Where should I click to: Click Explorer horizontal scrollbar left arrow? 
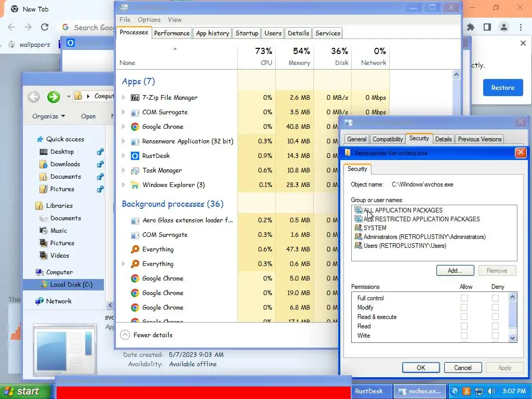110,305
